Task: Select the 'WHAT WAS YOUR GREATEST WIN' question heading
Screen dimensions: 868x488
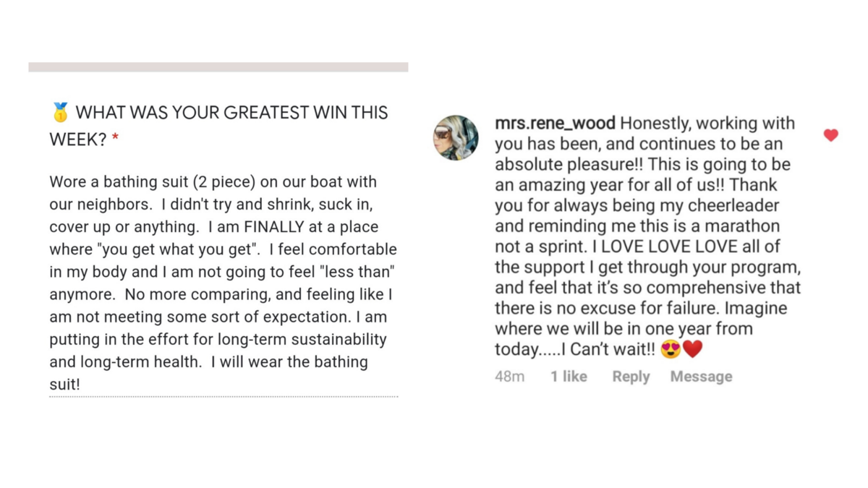Action: tap(219, 126)
